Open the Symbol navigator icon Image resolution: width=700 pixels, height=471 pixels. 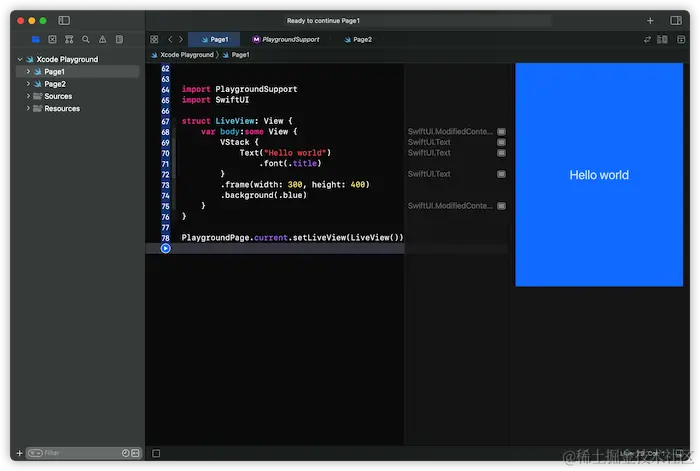(69, 39)
